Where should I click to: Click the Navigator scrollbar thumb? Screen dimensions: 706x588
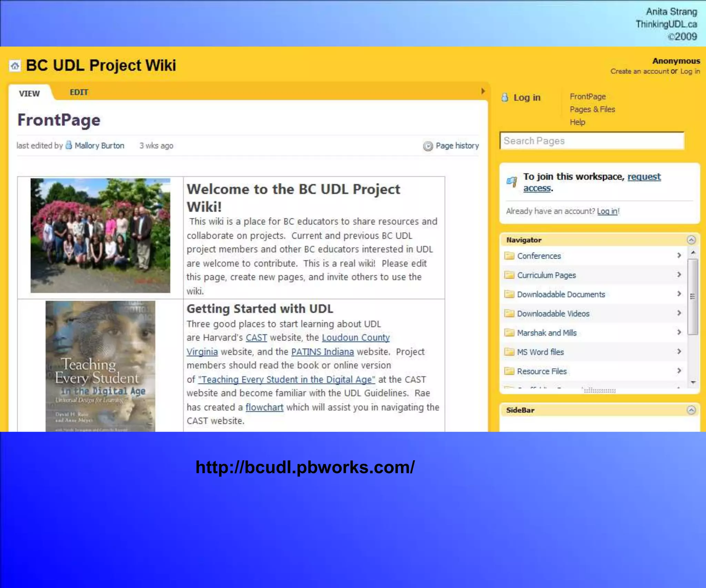(693, 296)
